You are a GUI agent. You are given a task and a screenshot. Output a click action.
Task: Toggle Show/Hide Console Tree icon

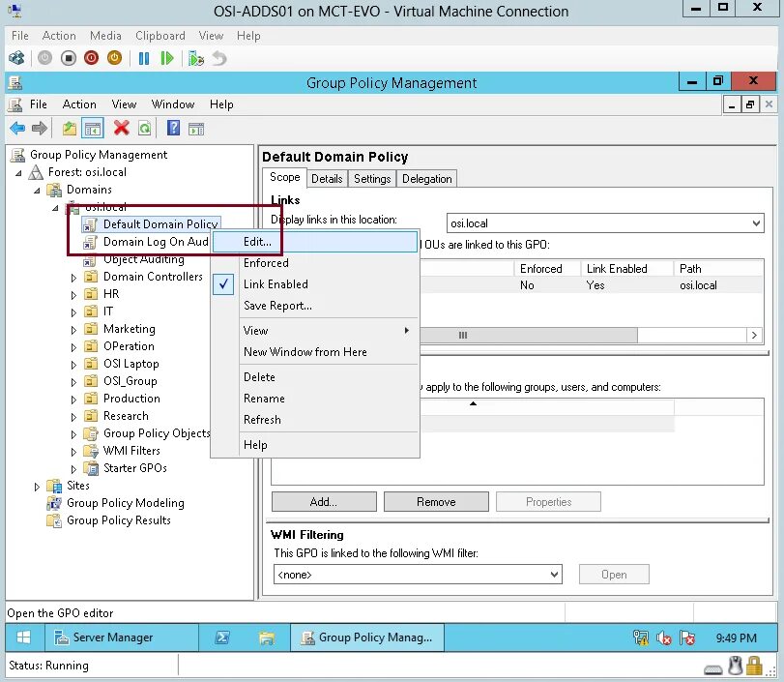pos(93,129)
